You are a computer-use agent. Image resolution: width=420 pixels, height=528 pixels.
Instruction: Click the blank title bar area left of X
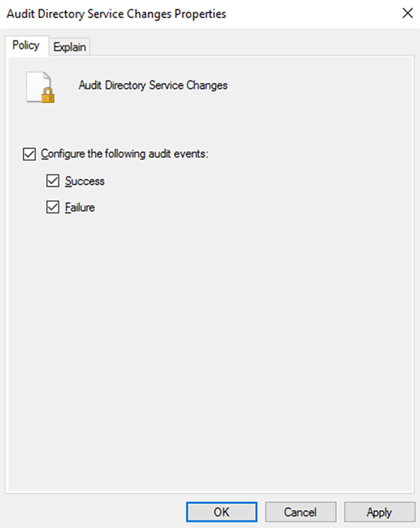(x=314, y=14)
